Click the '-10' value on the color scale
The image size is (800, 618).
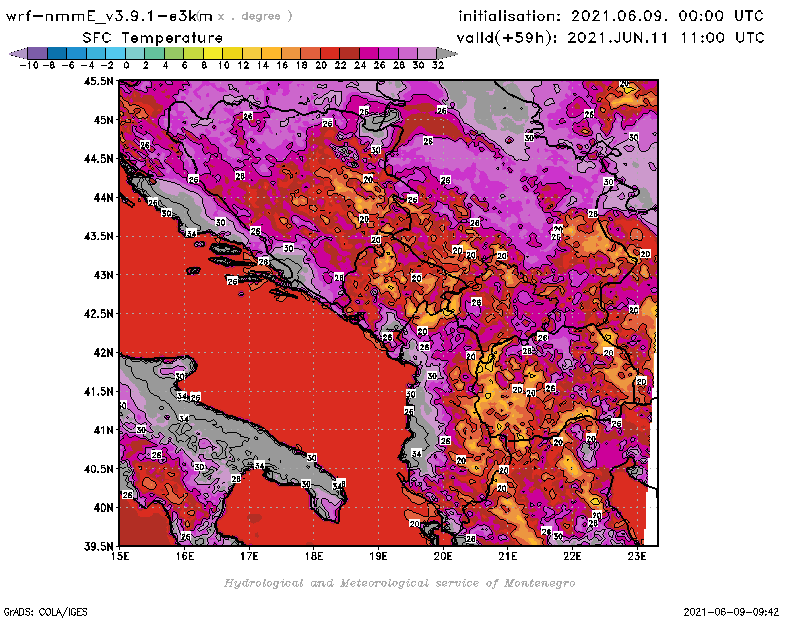pos(29,65)
